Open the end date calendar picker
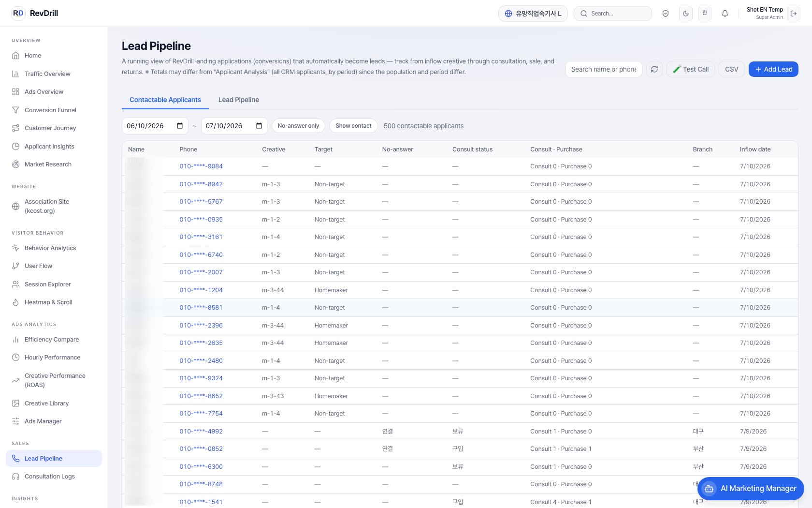The width and height of the screenshot is (812, 508). pyautogui.click(x=259, y=126)
